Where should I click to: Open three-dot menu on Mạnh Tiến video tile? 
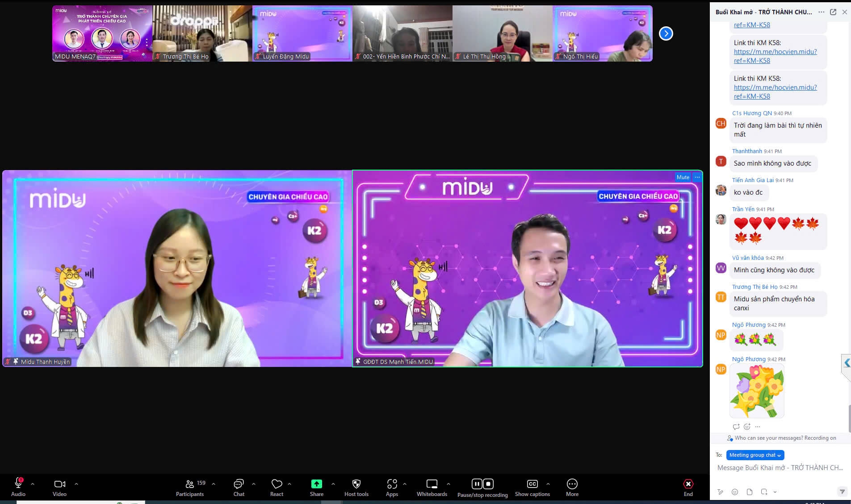click(x=697, y=177)
